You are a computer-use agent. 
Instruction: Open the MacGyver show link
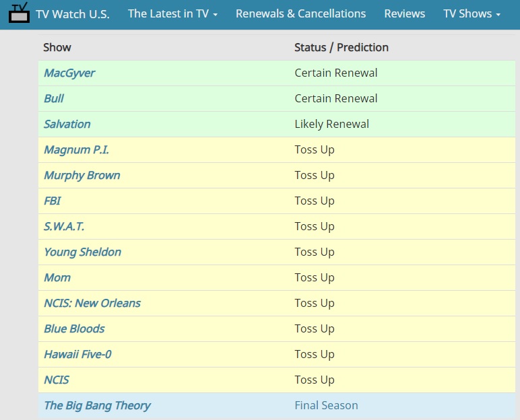coord(69,73)
